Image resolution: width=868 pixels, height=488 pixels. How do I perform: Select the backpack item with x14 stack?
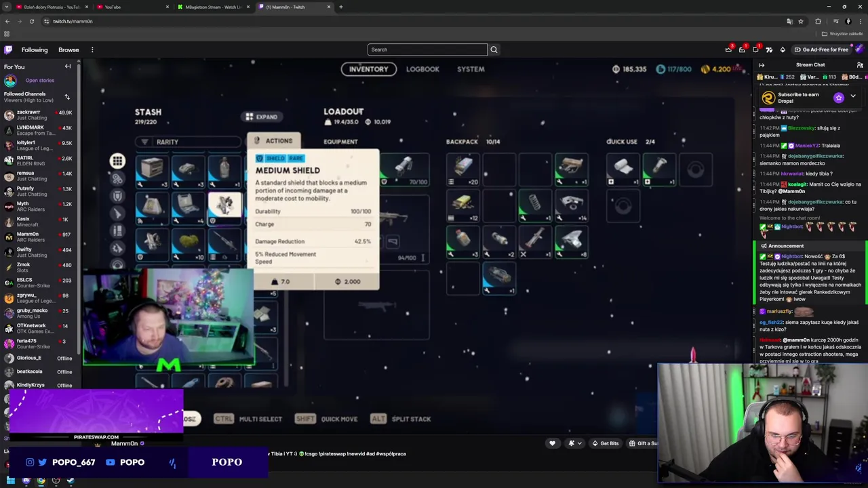572,207
